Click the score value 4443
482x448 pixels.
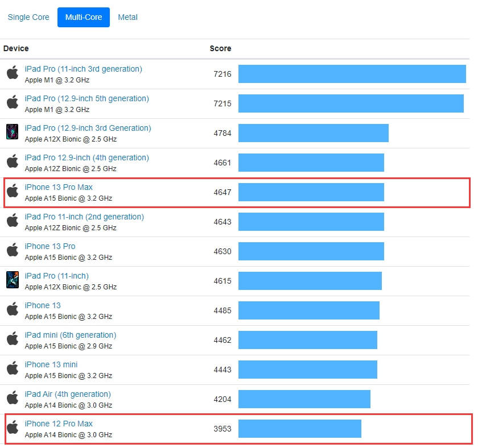(223, 370)
